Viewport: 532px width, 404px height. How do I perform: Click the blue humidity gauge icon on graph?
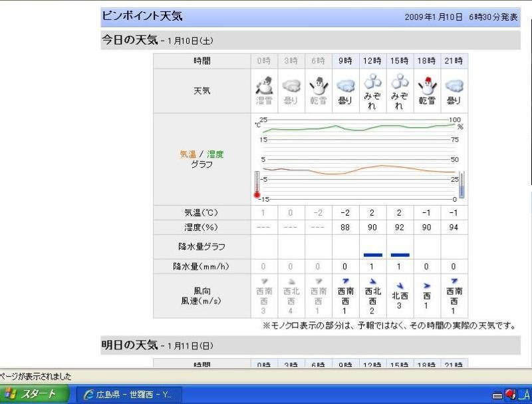point(462,184)
